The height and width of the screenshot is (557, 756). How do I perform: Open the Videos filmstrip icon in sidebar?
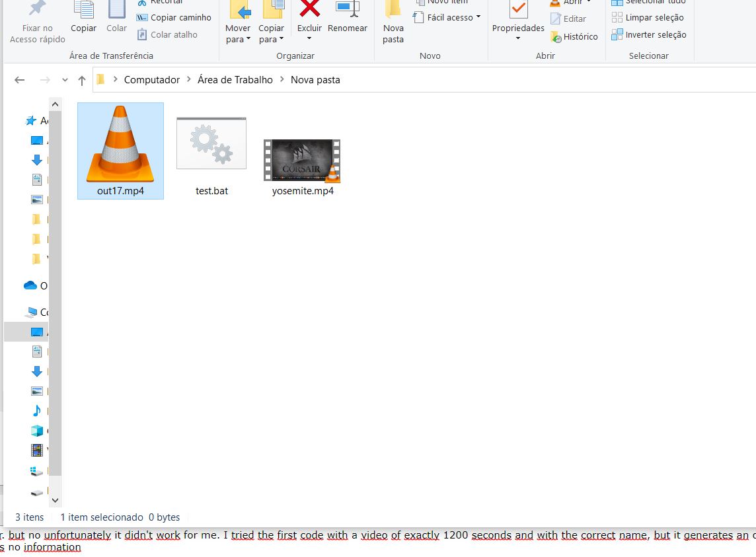tap(36, 450)
